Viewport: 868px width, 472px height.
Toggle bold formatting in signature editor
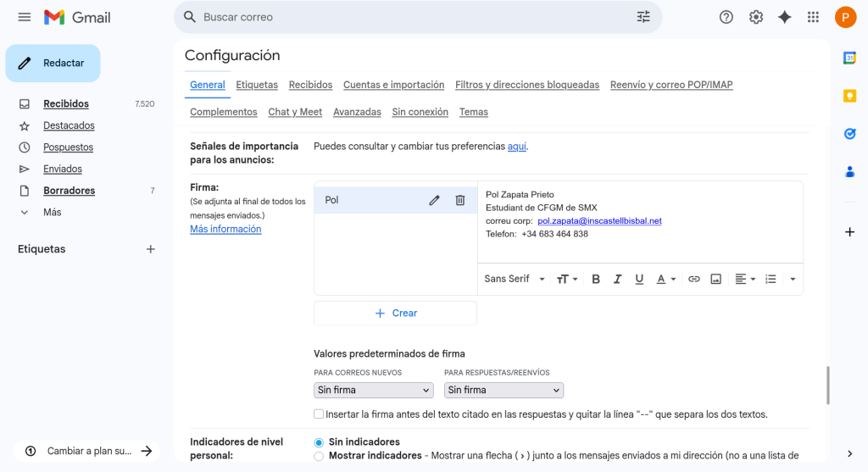(x=595, y=279)
